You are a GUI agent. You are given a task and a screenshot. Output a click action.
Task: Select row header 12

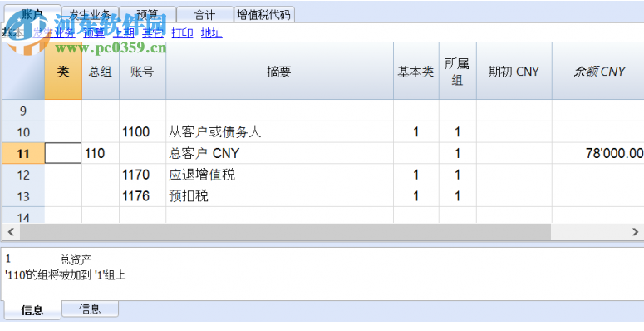23,175
